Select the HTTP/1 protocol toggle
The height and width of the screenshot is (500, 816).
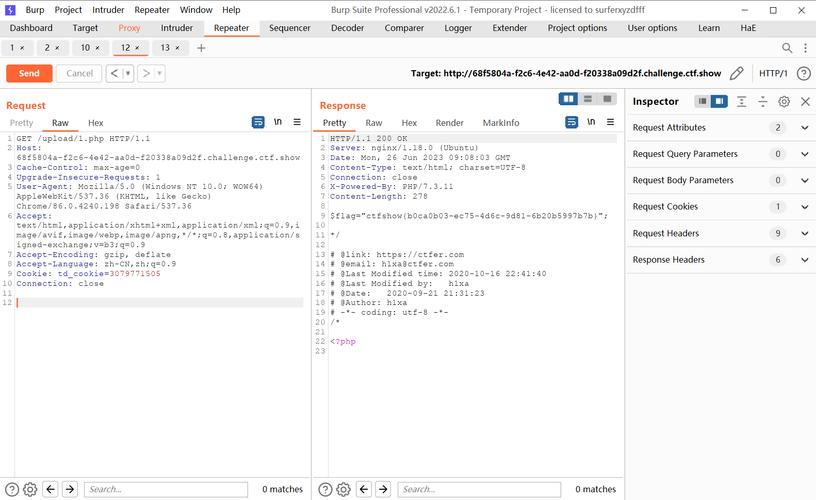(773, 73)
